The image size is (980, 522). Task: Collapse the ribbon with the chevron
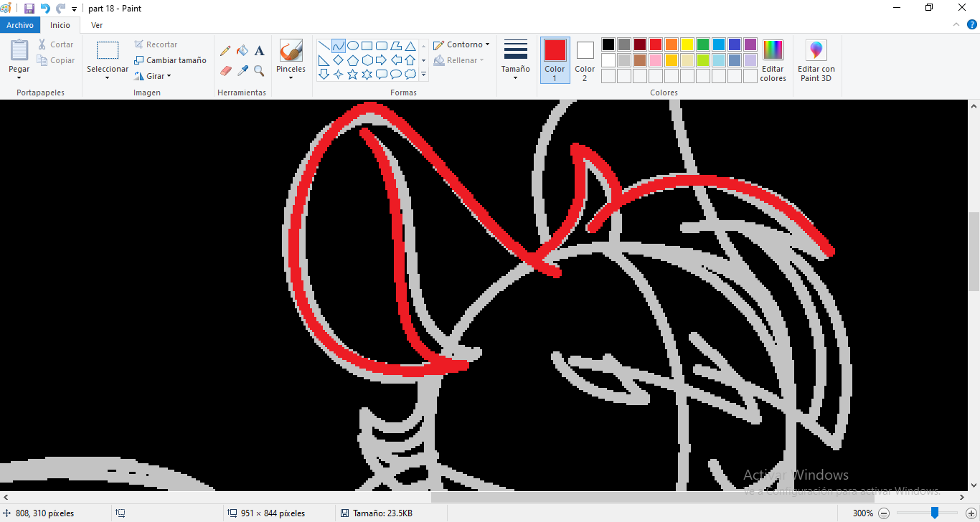(x=956, y=25)
